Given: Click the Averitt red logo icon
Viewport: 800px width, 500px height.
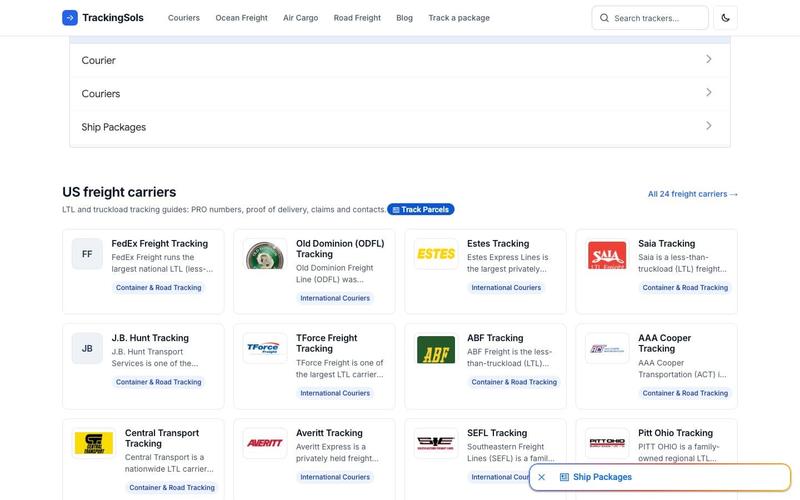Looking at the screenshot, I should [265, 443].
